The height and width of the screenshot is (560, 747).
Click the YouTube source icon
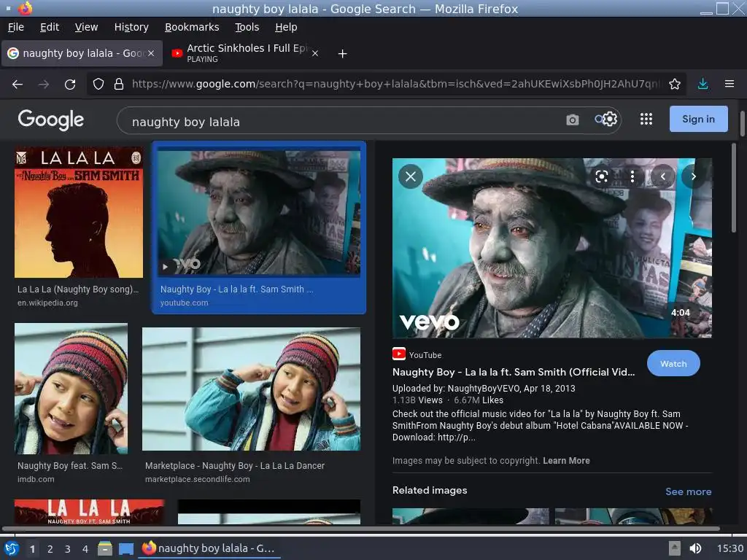399,354
